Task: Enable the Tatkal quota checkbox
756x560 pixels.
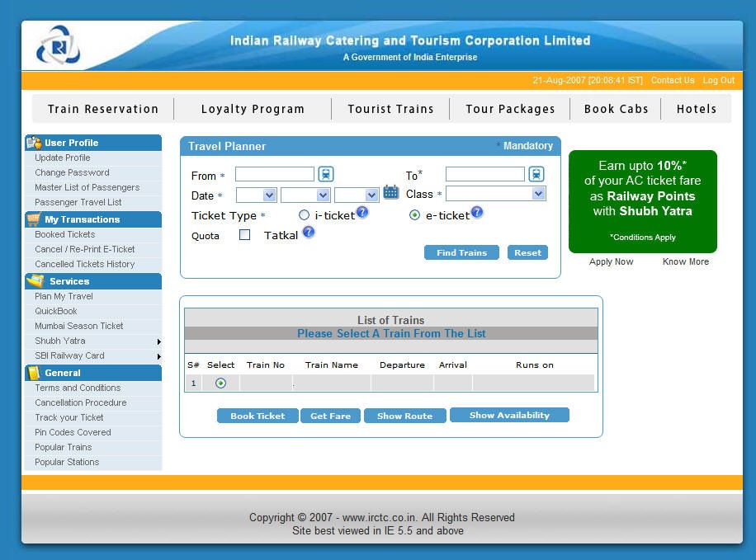Action: pos(245,235)
